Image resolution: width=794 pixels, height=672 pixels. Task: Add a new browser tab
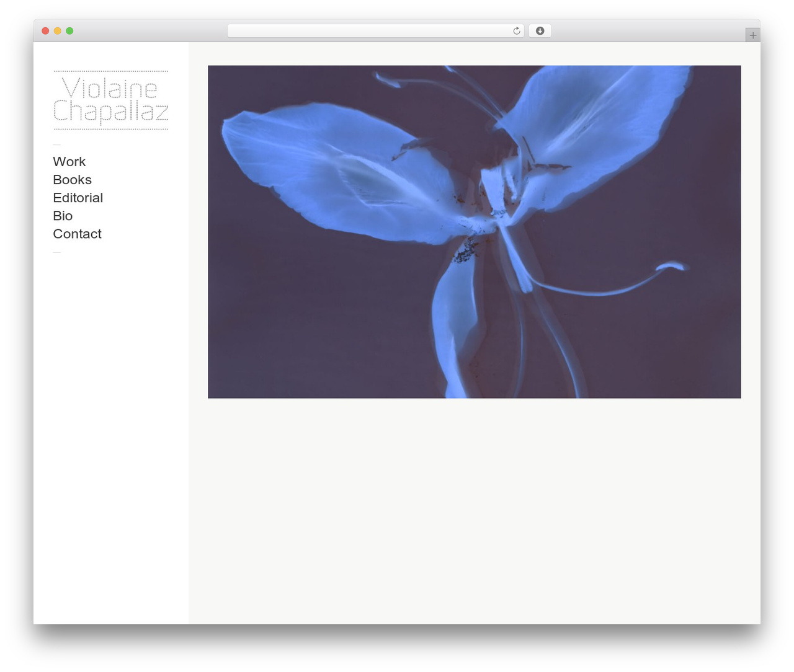point(752,35)
